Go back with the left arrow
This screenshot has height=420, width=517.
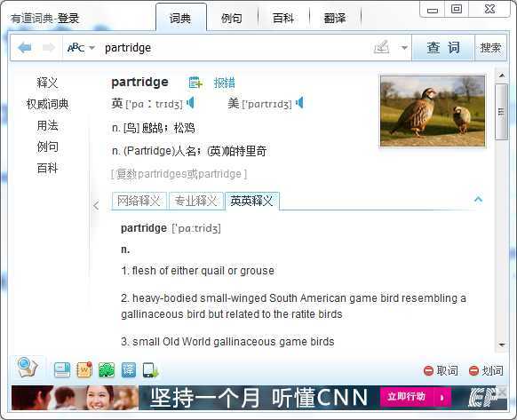coord(25,48)
